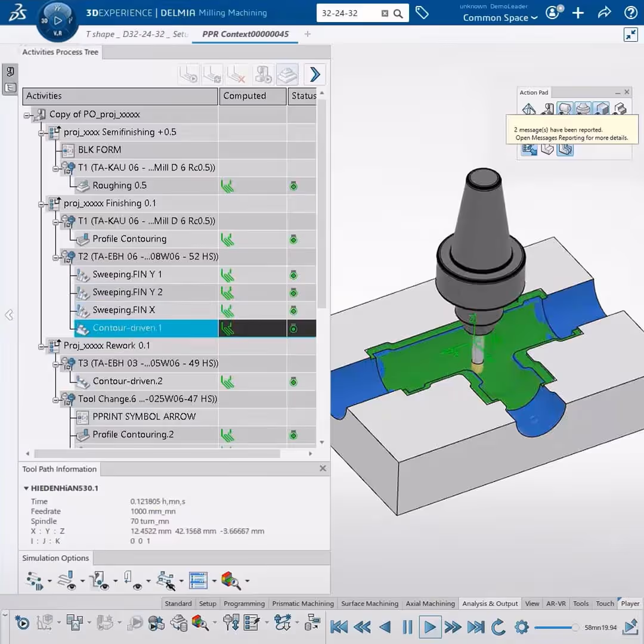
Task: Click the color analysis magnifier in bottom toolbar
Action: [x=200, y=623]
